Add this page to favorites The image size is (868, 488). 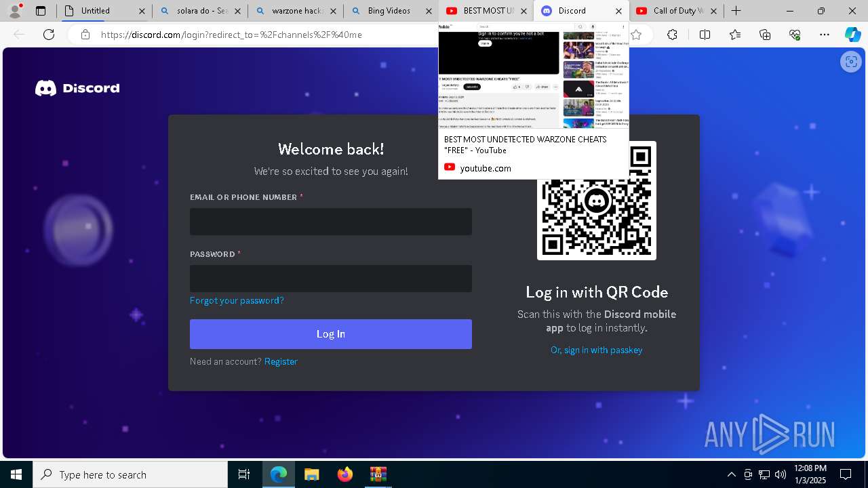[x=636, y=35]
